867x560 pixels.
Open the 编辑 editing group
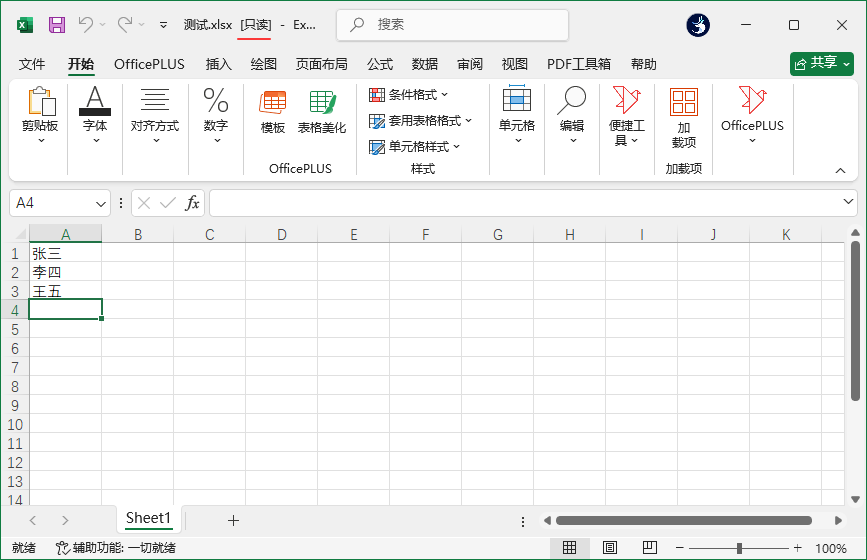tap(572, 115)
